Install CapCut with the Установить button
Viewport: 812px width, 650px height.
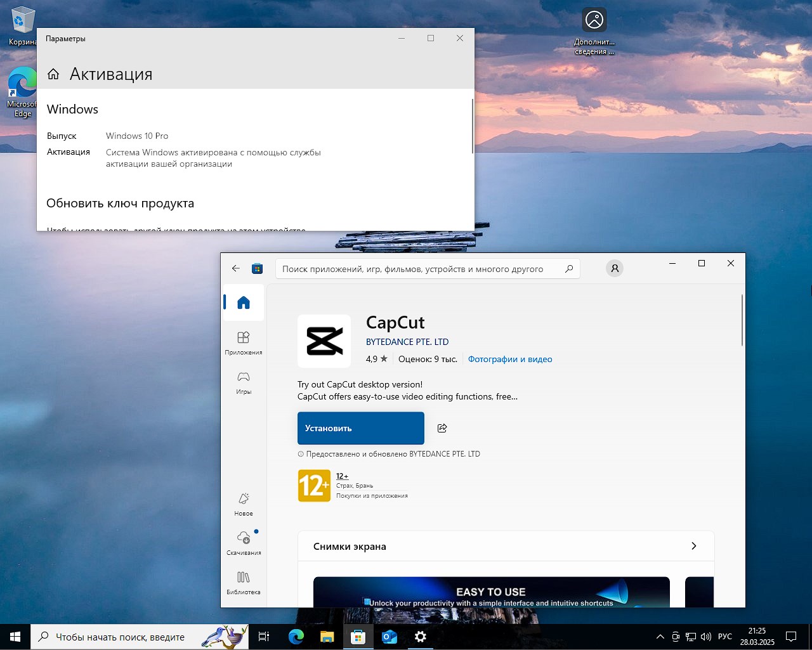click(x=361, y=428)
